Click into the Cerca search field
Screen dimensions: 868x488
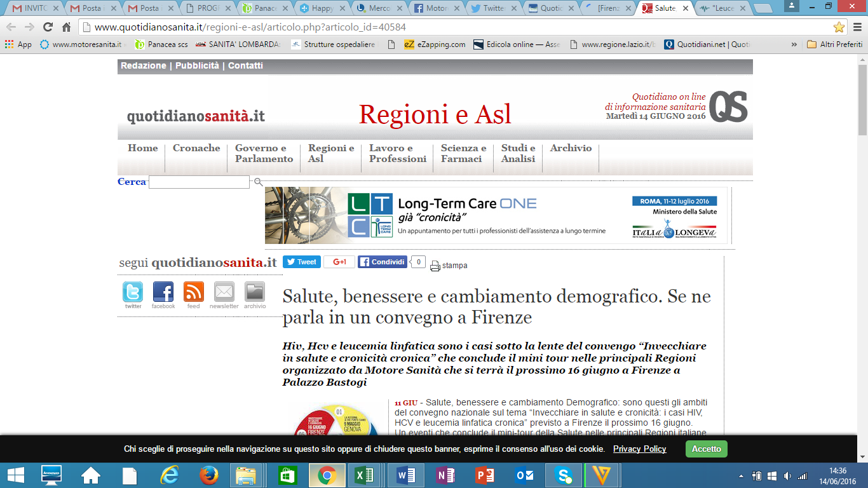(199, 182)
